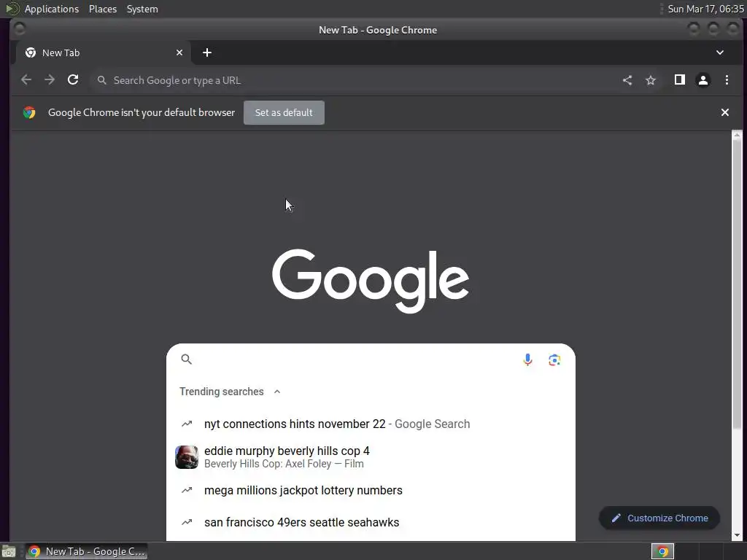Collapse the Trending searches section
The height and width of the screenshot is (560, 747).
click(276, 392)
